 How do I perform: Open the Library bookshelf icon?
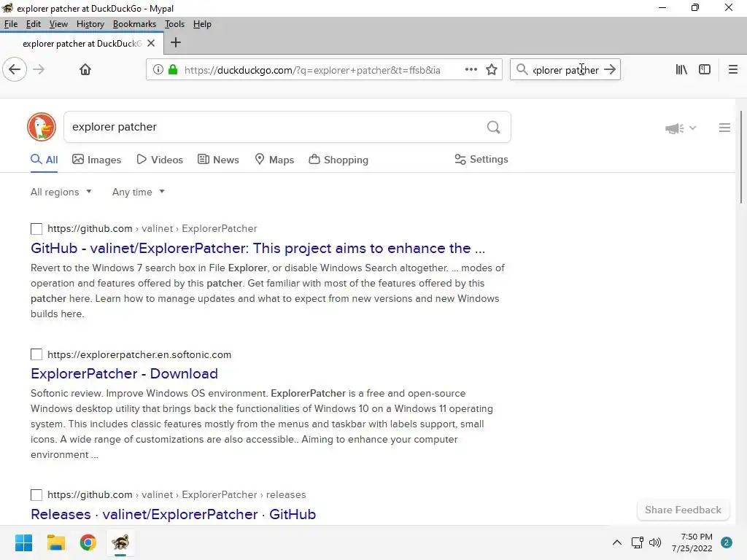coord(681,69)
